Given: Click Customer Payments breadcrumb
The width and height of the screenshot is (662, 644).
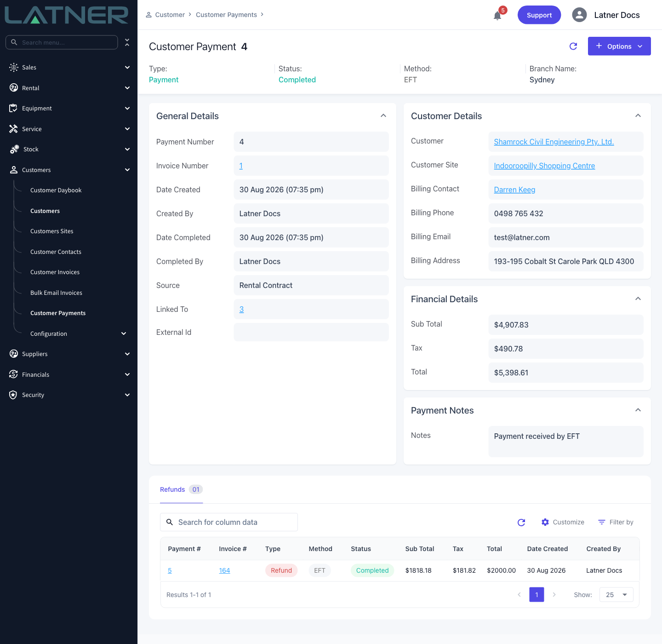Looking at the screenshot, I should coord(226,15).
